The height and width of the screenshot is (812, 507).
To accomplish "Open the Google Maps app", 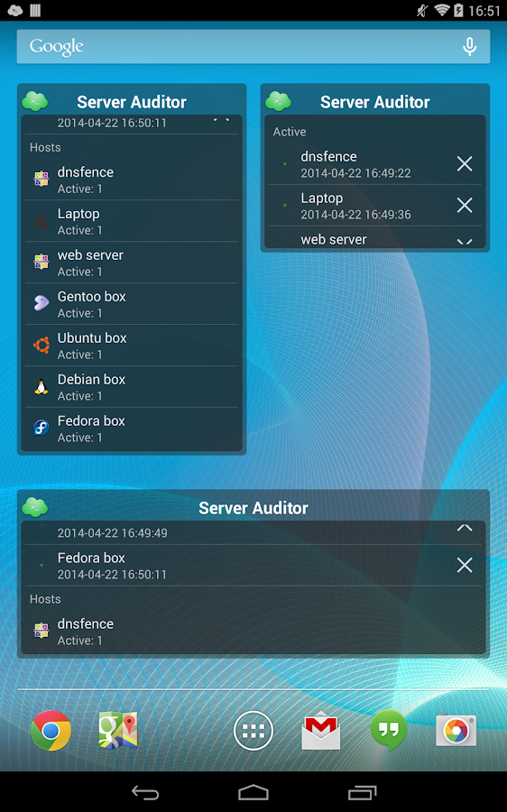I will (118, 730).
